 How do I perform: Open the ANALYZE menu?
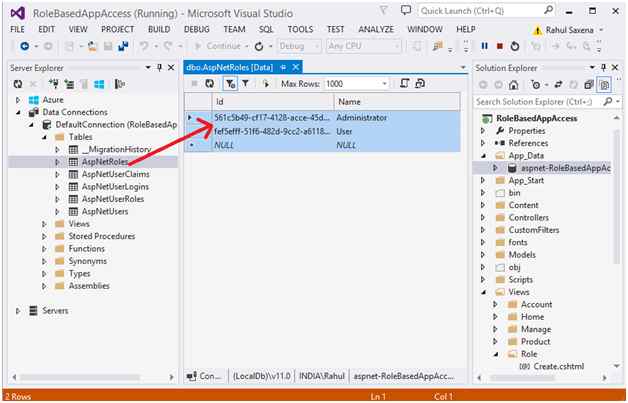(376, 29)
